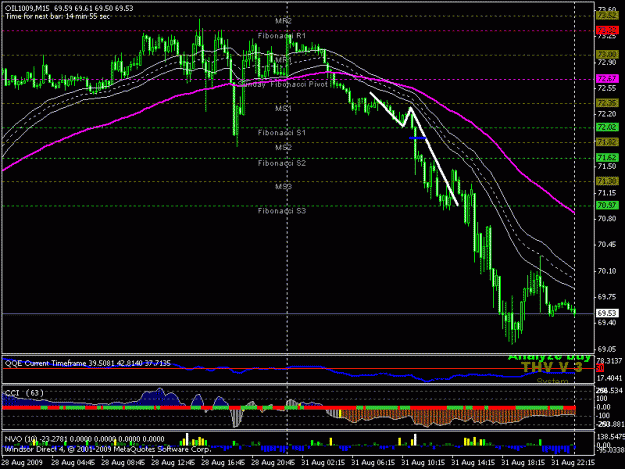Click the 70.80 value on price scale

pos(607,219)
